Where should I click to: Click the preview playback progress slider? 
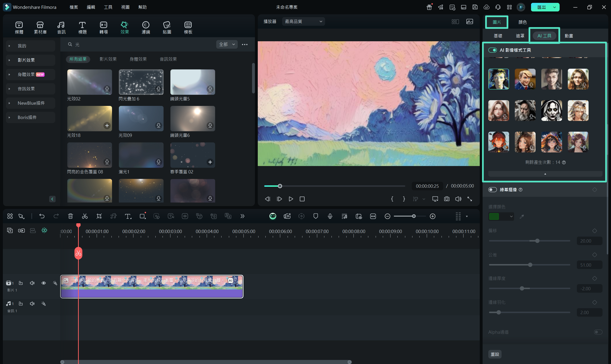[334, 186]
